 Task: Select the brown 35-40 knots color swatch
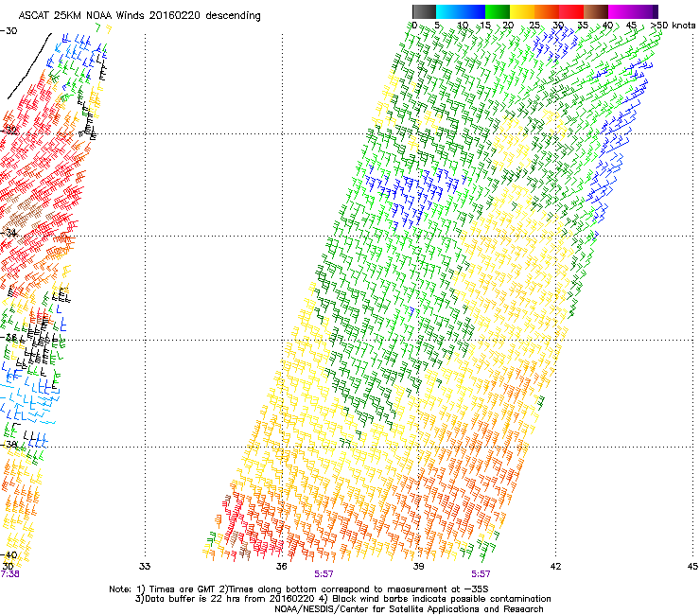pyautogui.click(x=596, y=11)
